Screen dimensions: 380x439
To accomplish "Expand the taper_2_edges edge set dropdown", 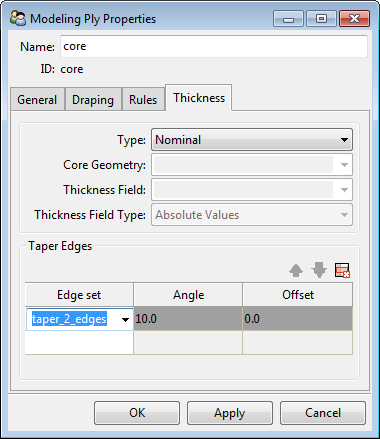I will coord(125,319).
